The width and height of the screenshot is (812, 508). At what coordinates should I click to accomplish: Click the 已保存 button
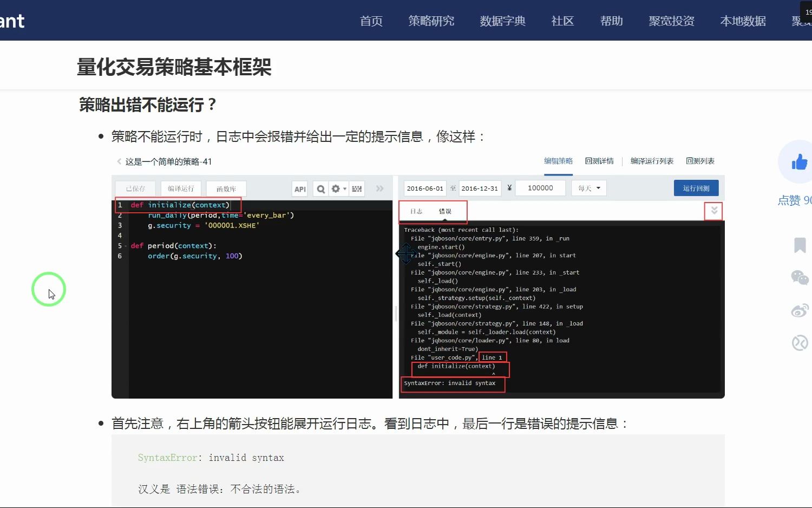pyautogui.click(x=135, y=188)
